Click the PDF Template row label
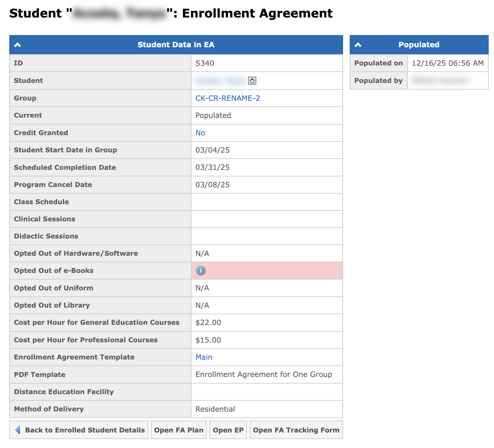494x448 pixels. (x=39, y=375)
